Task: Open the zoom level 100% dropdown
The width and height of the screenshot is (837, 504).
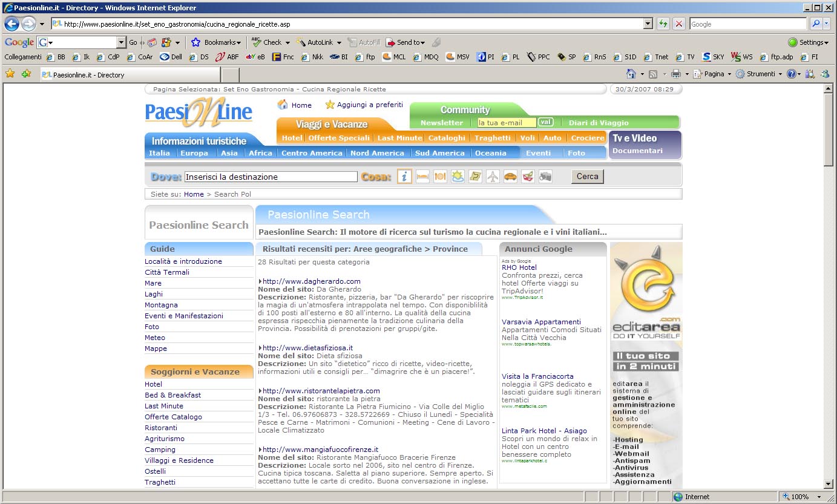Action: (x=818, y=497)
